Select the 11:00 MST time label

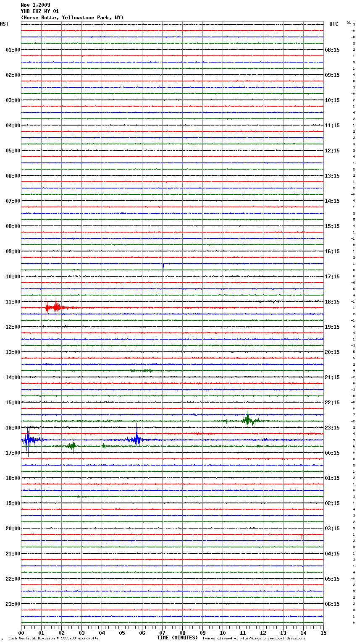[x=13, y=302]
